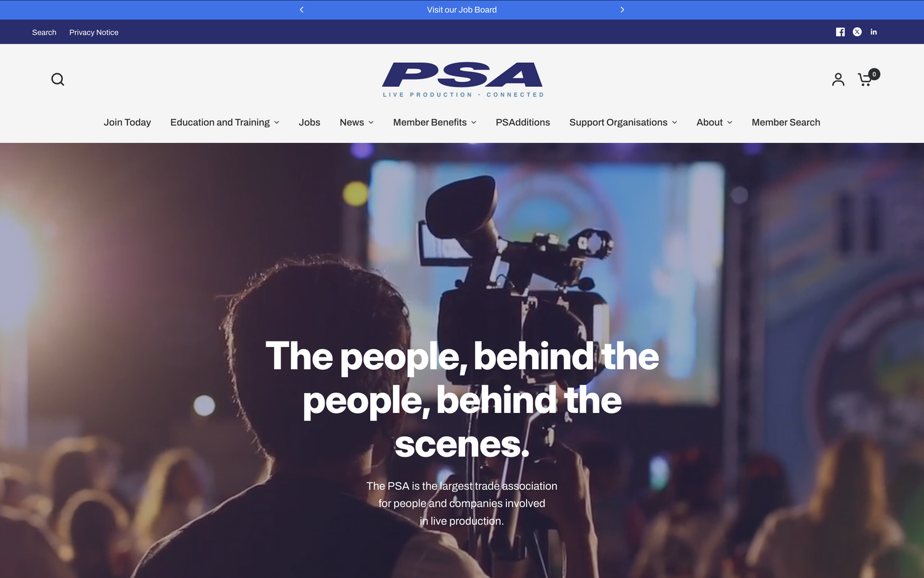Follow the Visit our Job Board link
Viewport: 924px width, 578px height.
462,10
